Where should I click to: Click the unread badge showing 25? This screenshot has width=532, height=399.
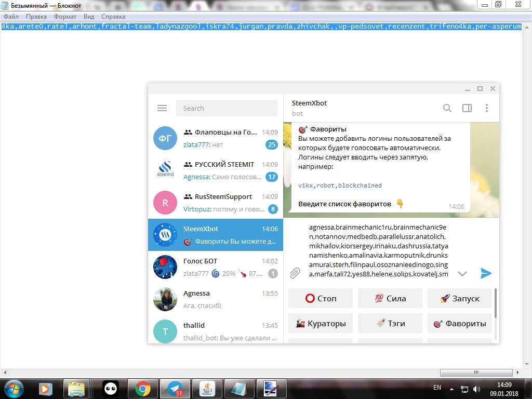(271, 145)
